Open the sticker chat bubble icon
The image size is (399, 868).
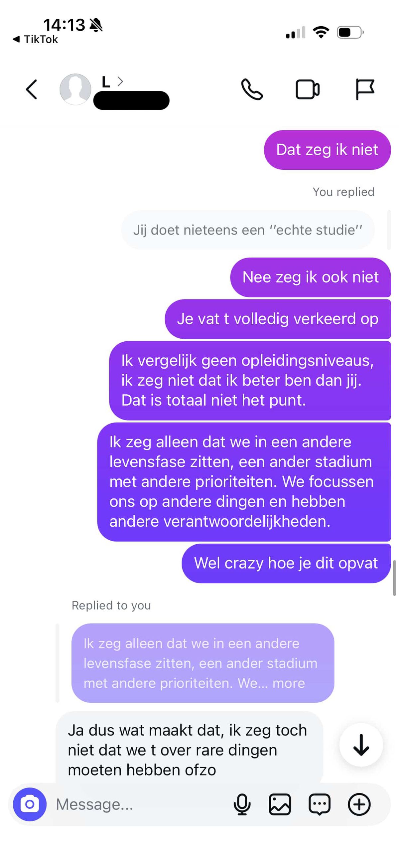click(319, 804)
